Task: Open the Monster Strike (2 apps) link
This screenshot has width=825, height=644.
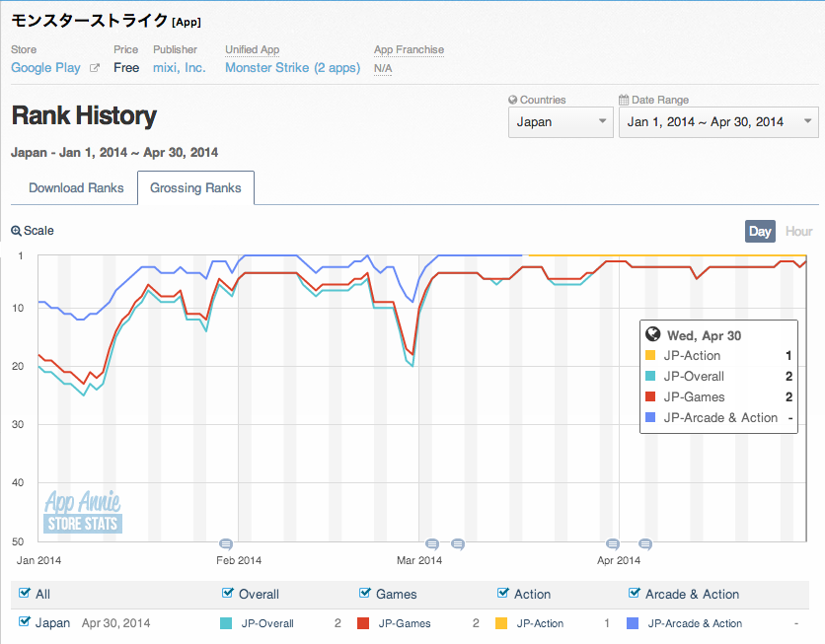Action: click(292, 68)
